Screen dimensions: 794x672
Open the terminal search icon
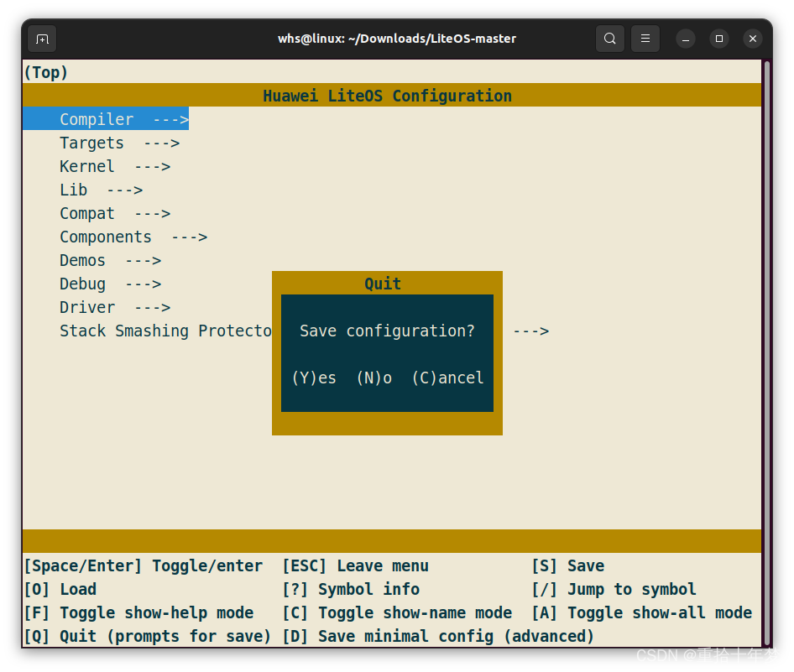pyautogui.click(x=609, y=39)
